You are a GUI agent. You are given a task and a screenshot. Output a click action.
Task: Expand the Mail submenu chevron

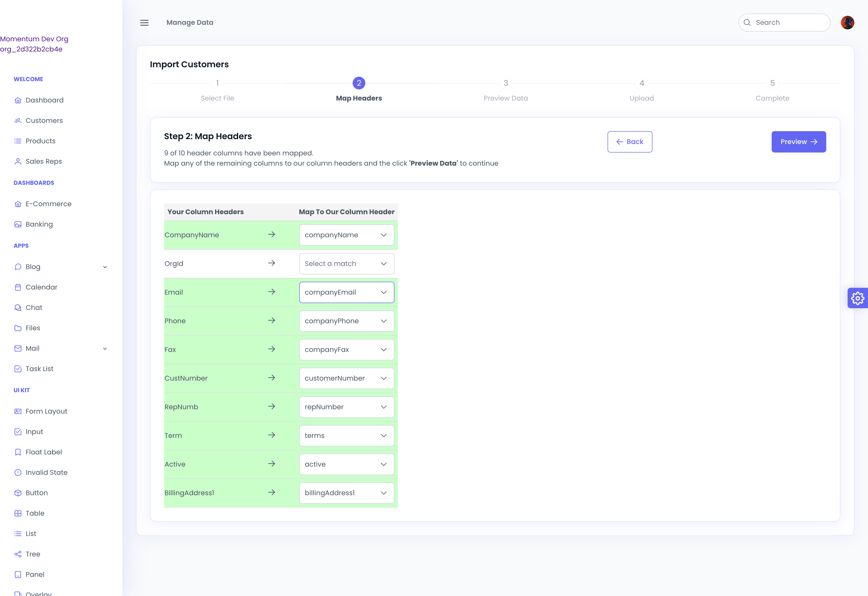pos(105,348)
